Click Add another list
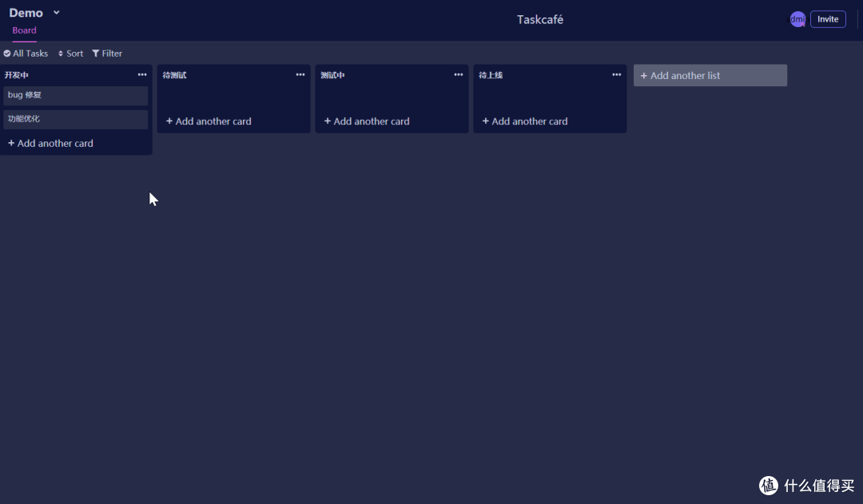The height and width of the screenshot is (504, 863). pyautogui.click(x=710, y=75)
